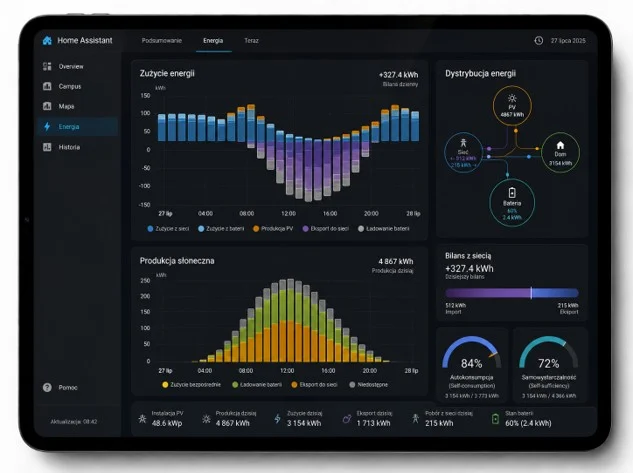Click the Pomoc help icon
633x473 pixels.
pyautogui.click(x=47, y=387)
